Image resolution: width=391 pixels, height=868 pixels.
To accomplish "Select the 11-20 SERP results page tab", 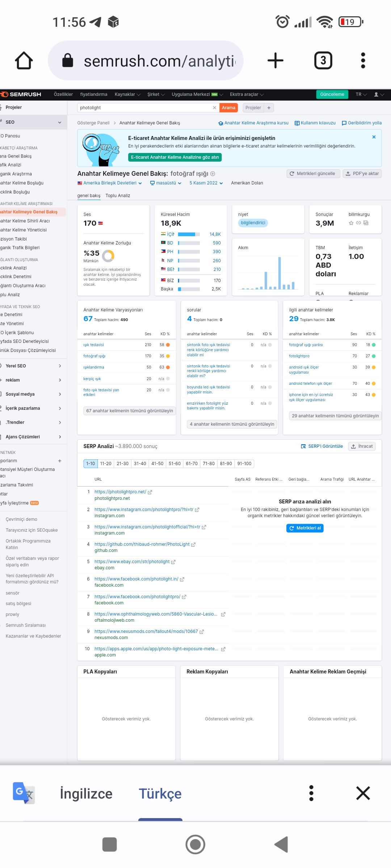I will point(106,464).
